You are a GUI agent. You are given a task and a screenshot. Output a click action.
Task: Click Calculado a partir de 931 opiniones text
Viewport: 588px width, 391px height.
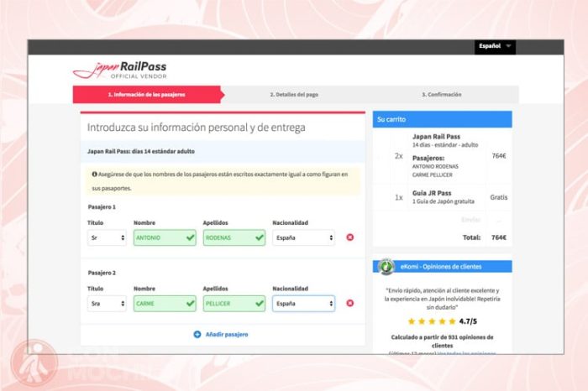point(442,341)
